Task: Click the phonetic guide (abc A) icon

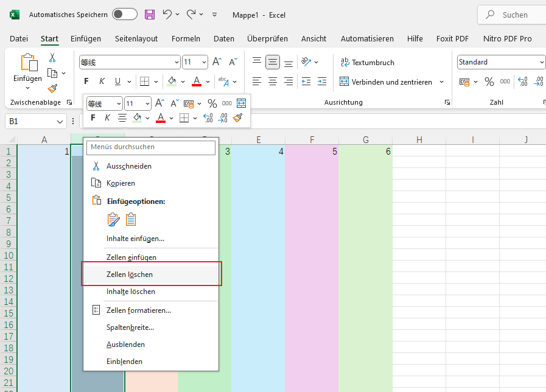Action: pyautogui.click(x=223, y=82)
